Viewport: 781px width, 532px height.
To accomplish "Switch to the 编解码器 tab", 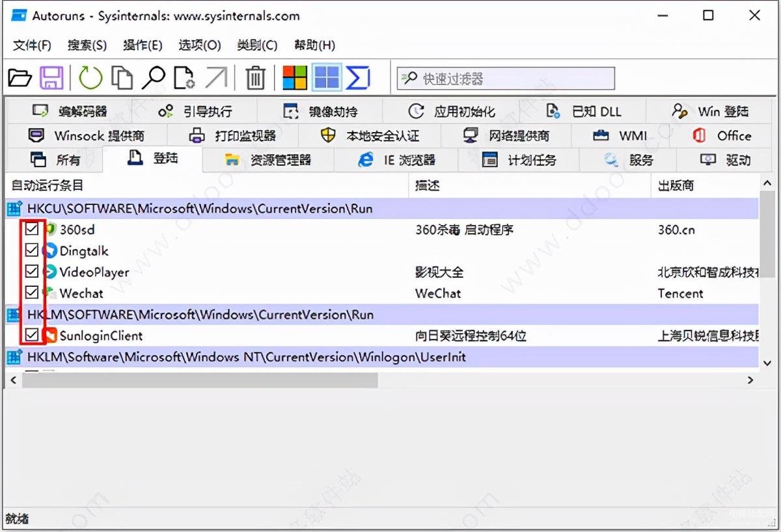I will [69, 111].
